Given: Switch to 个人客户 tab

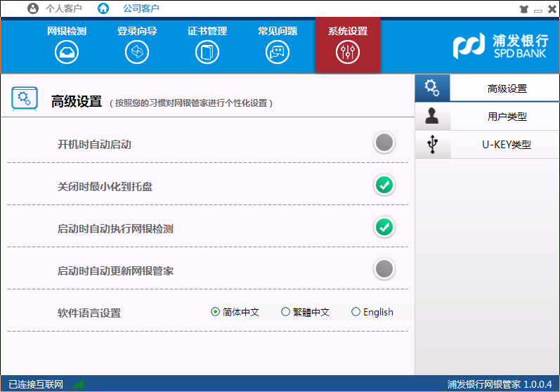Looking at the screenshot, I should (56, 8).
